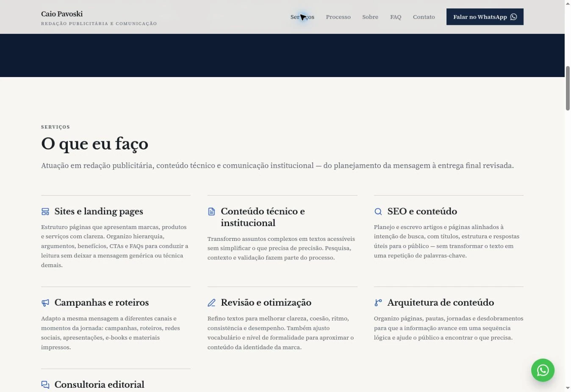571x392 pixels.
Task: Click the Redação Publicitária e Comunicação tagline
Action: tap(99, 24)
